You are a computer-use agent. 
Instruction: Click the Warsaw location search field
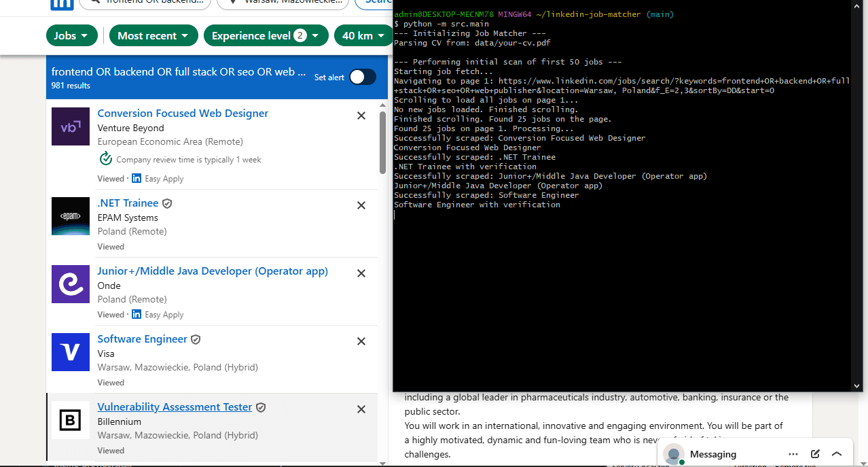283,3
